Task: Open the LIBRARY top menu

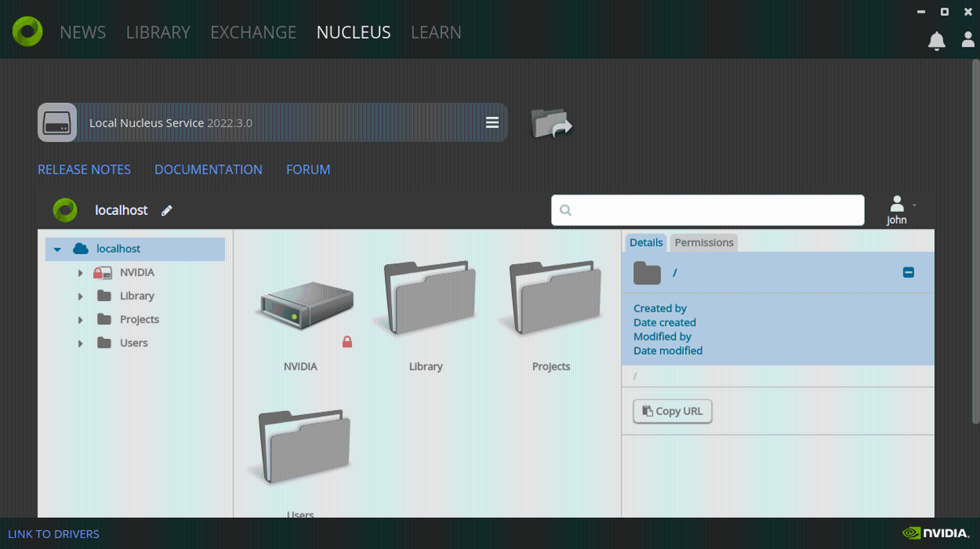Action: click(x=158, y=32)
